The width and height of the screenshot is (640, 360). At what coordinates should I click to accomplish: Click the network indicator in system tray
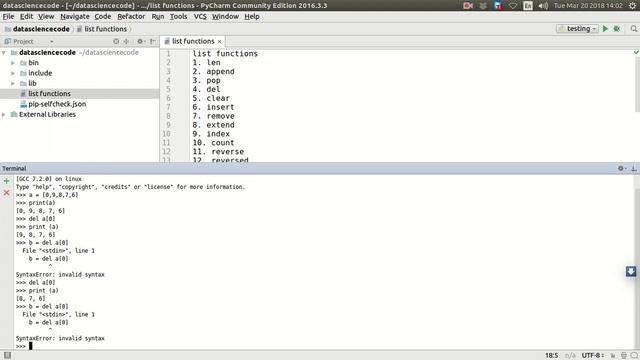pyautogui.click(x=513, y=6)
